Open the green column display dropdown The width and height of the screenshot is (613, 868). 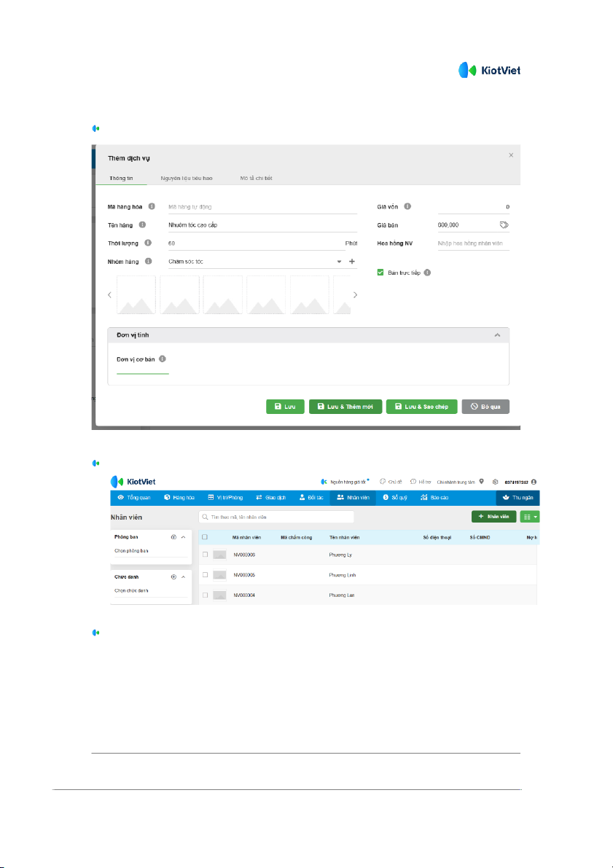tap(530, 516)
